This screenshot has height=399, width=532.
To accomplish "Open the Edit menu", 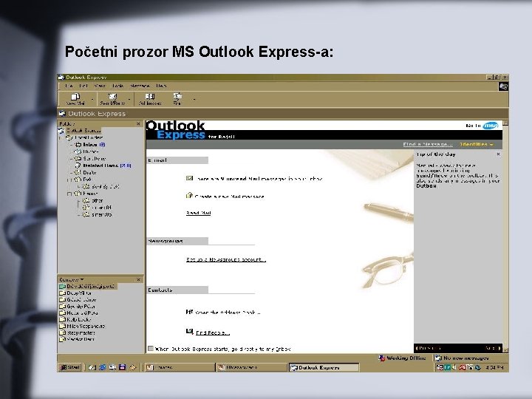I will pos(83,86).
